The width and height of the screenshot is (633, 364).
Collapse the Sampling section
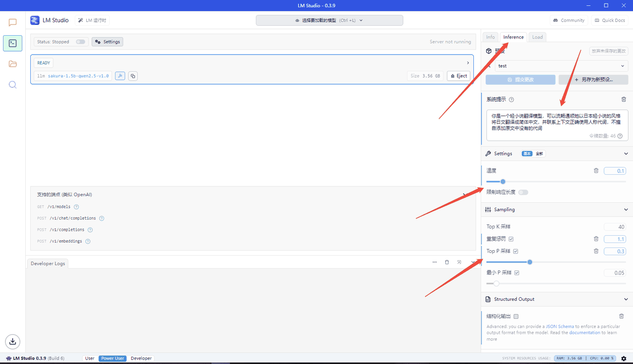point(626,210)
